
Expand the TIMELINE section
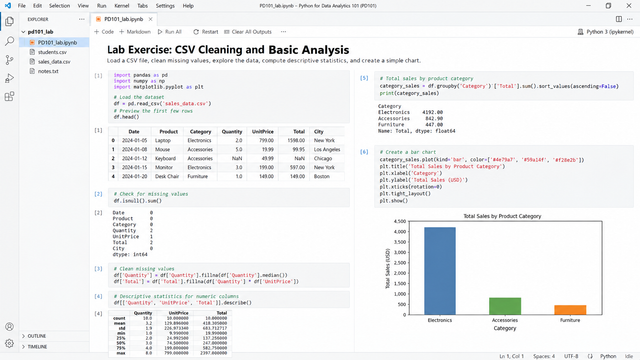pos(37,347)
